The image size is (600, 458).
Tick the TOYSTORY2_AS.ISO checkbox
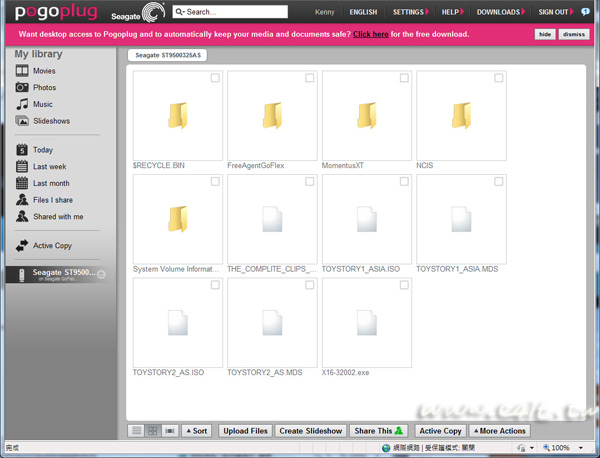tap(215, 285)
